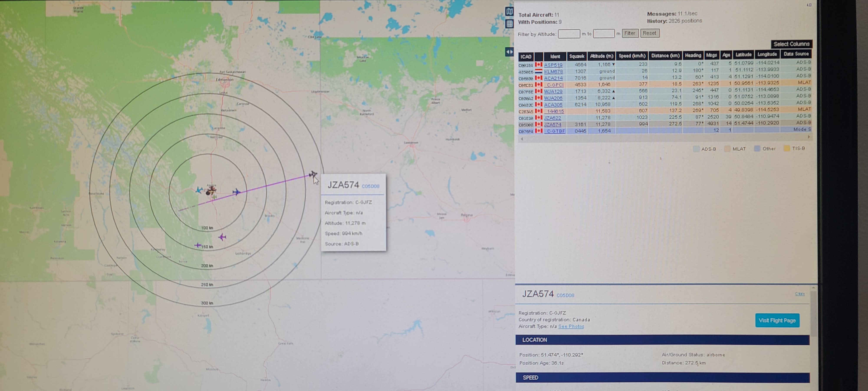Select the dark blue aircraft icon east of Calgary
The height and width of the screenshot is (391, 868).
click(x=237, y=192)
